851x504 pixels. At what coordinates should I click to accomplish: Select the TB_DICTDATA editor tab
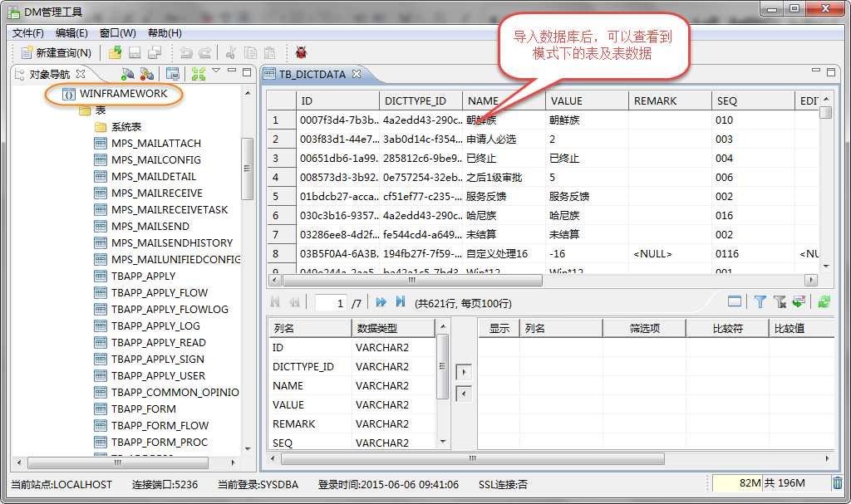pyautogui.click(x=312, y=75)
